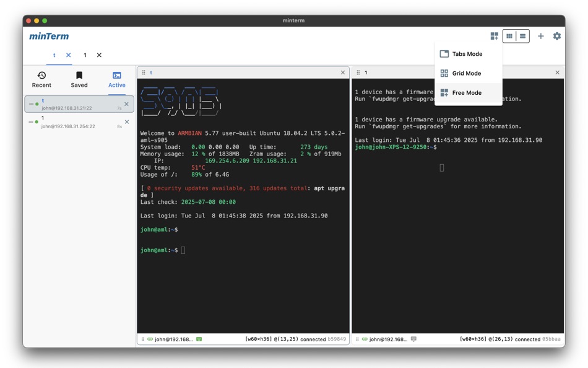588x368 pixels.
Task: Click the CPU temp value 51°C
Action: point(199,168)
